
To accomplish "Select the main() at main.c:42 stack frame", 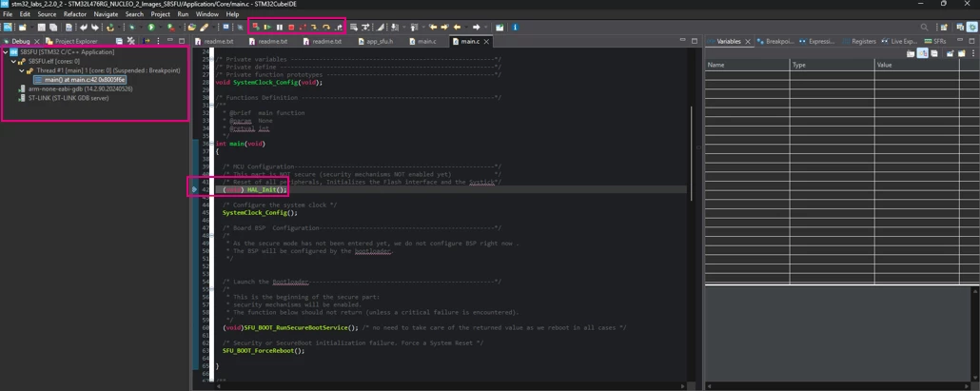I will coord(80,80).
